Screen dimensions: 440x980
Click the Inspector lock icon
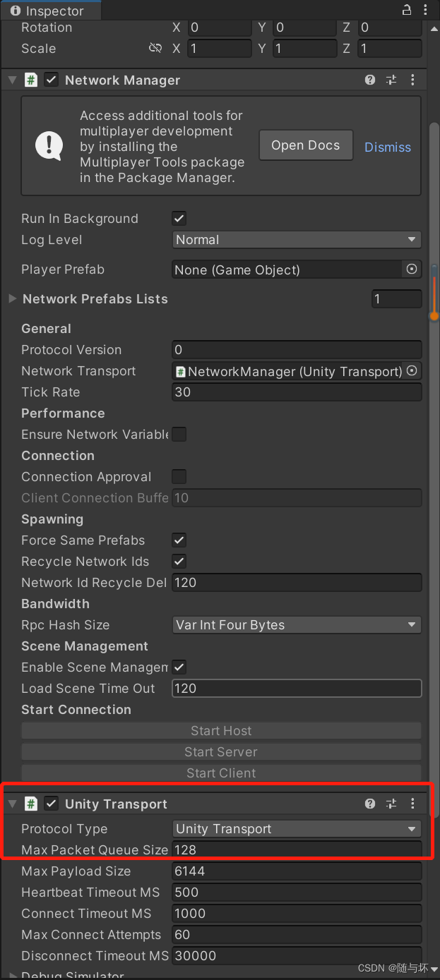pos(406,10)
